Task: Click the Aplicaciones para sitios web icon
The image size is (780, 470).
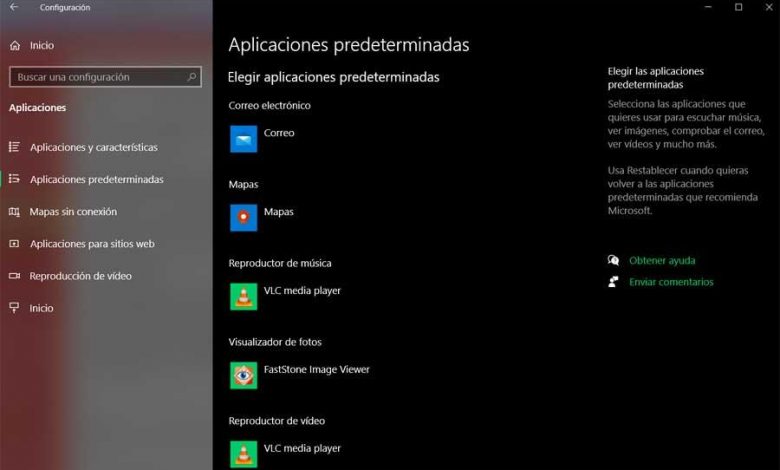Action: pyautogui.click(x=14, y=244)
